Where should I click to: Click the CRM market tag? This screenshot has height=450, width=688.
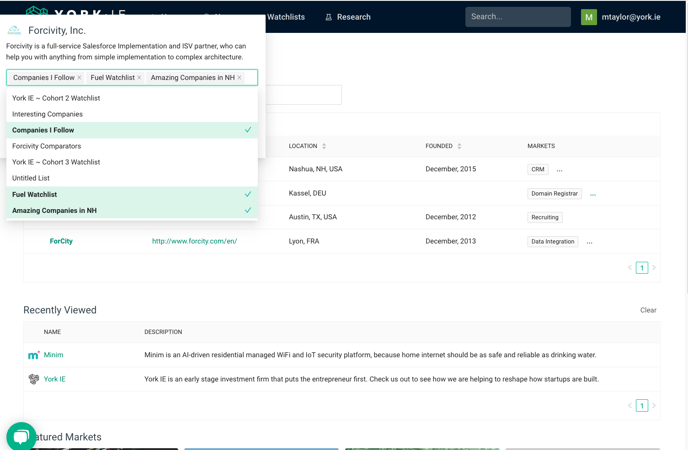point(538,169)
